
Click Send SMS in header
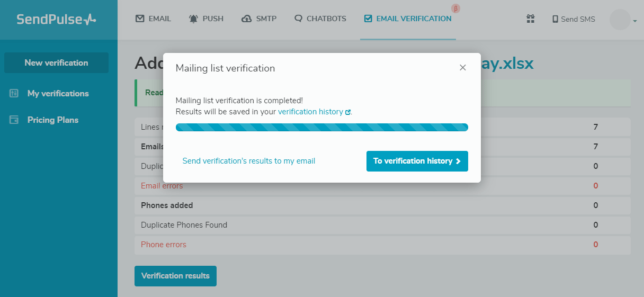tap(574, 19)
